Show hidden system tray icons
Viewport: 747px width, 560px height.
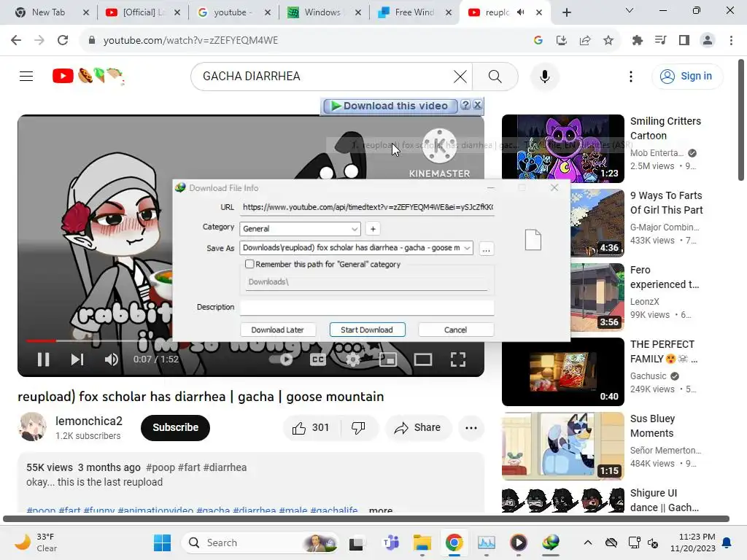click(588, 542)
